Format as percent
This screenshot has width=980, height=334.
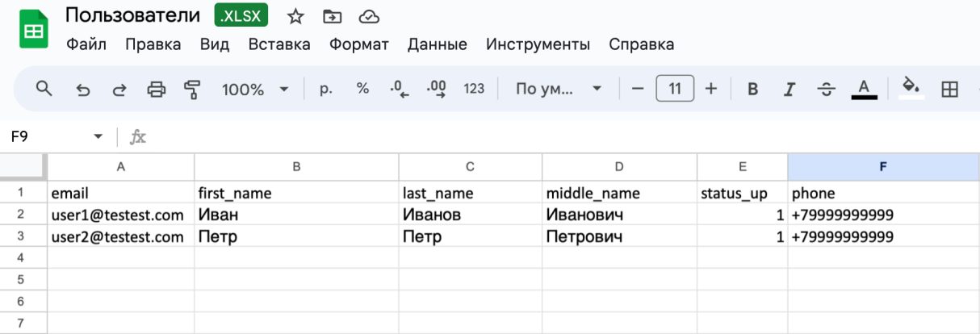[362, 89]
